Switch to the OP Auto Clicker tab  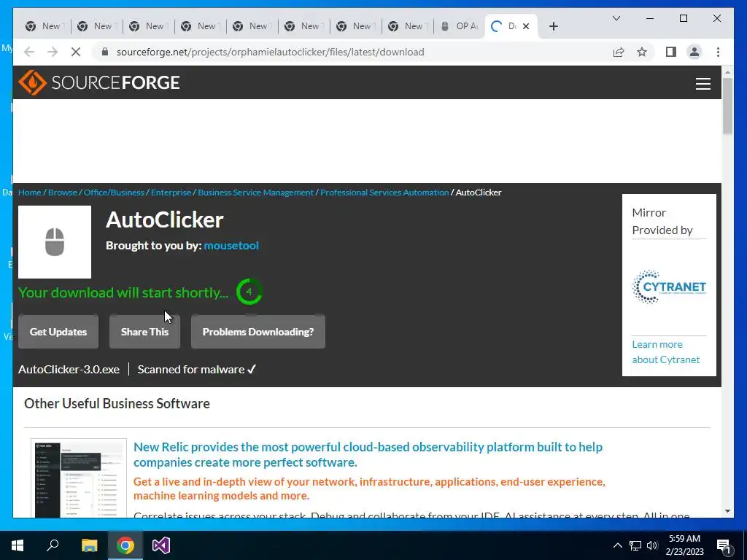pos(460,26)
